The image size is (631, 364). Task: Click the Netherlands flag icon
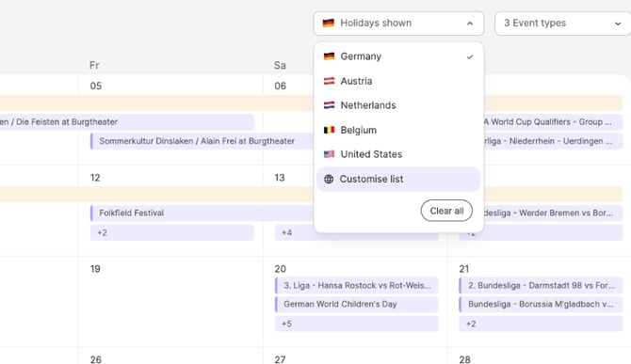(x=330, y=105)
